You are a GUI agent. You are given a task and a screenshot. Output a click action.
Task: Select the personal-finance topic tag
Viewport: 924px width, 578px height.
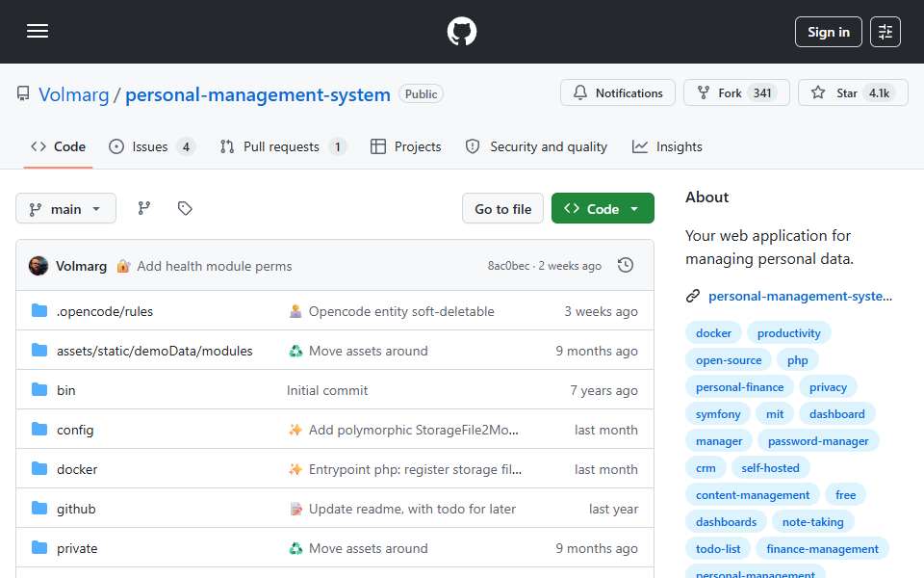click(739, 387)
